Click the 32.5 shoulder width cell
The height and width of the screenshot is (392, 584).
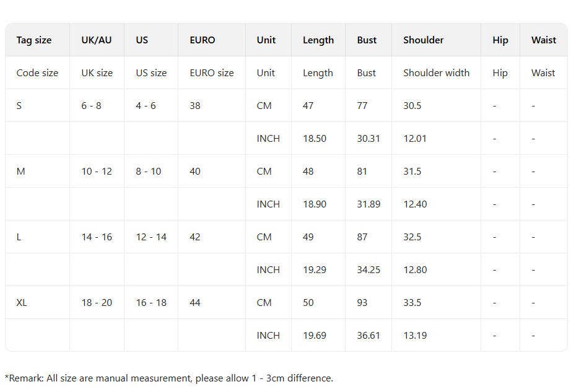412,237
